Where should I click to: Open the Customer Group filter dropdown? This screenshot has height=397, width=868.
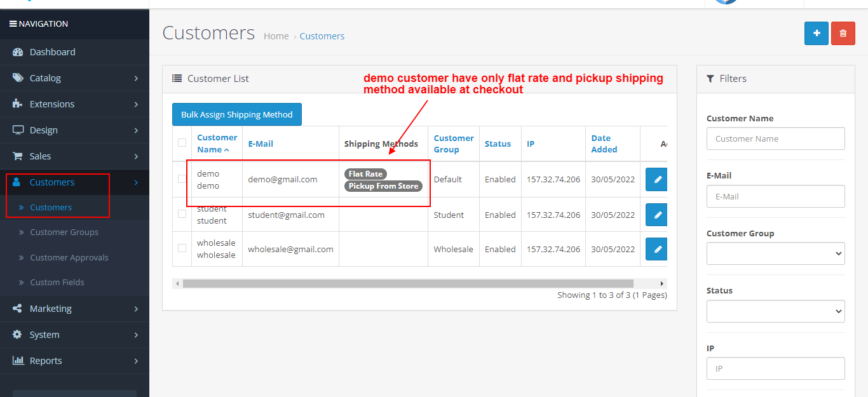[x=775, y=253]
